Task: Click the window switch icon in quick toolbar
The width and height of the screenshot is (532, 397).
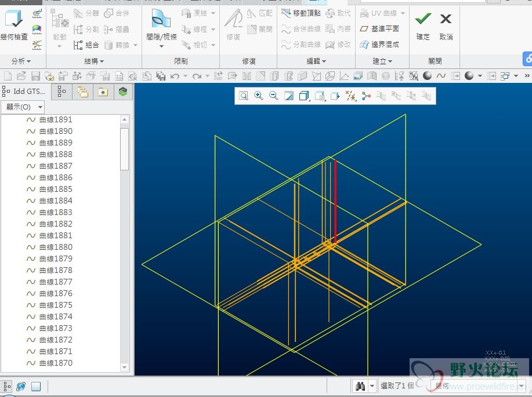Action: point(505,76)
